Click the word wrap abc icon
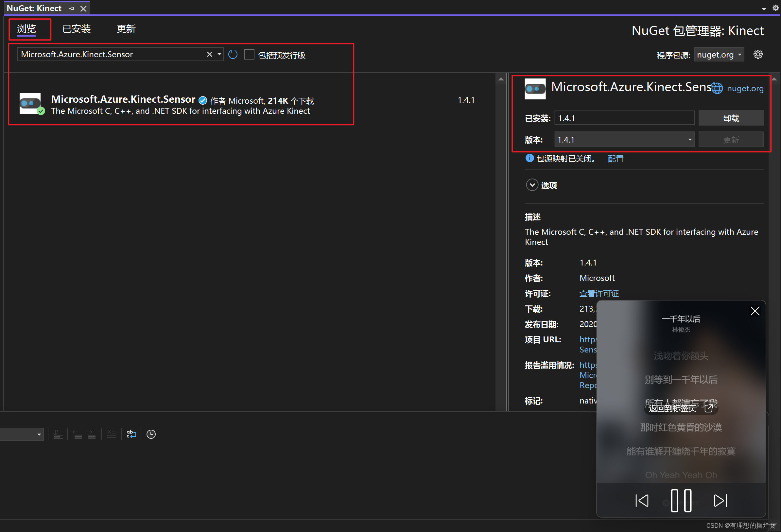 (x=131, y=434)
